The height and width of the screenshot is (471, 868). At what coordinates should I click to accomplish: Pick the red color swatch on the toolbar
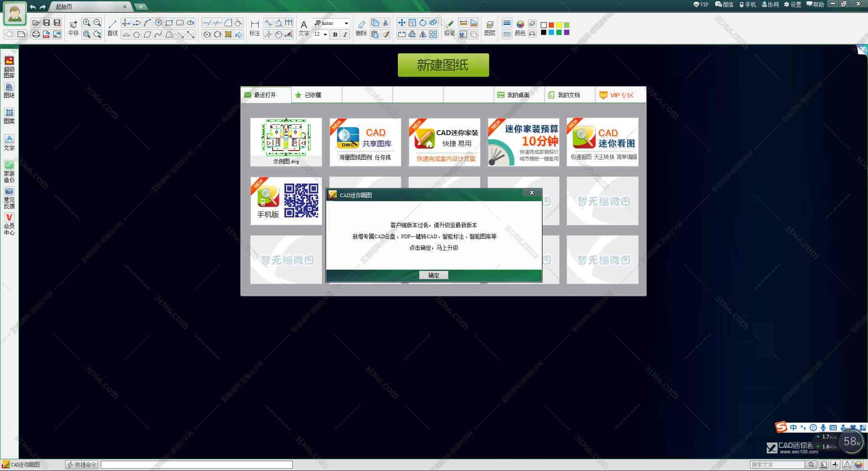pos(551,25)
